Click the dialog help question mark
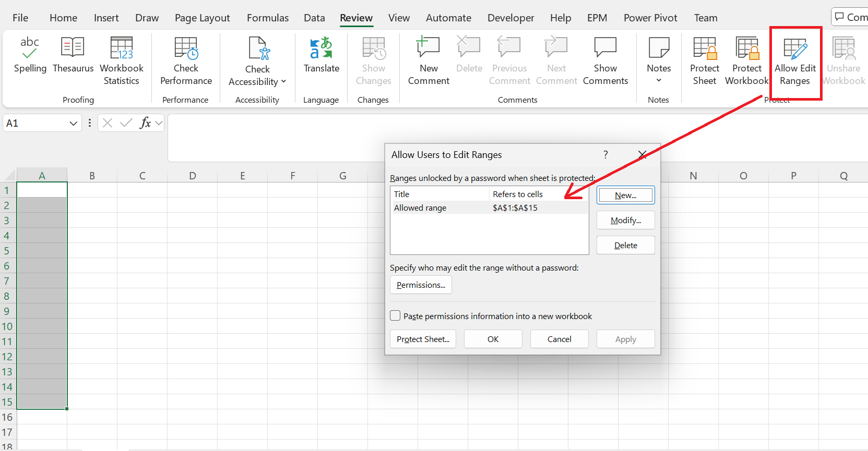Viewport: 868px width, 451px height. (x=605, y=155)
